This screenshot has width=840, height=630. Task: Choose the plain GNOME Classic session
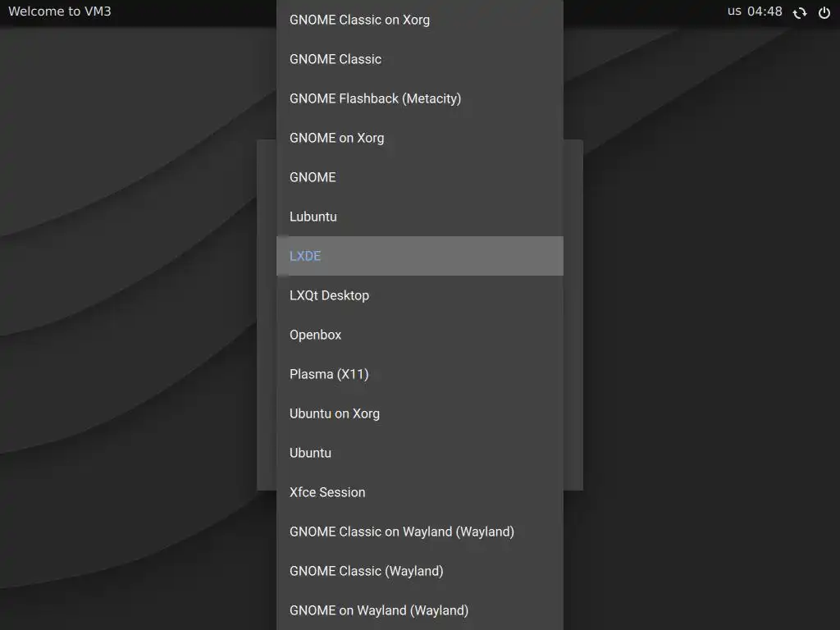pos(419,59)
